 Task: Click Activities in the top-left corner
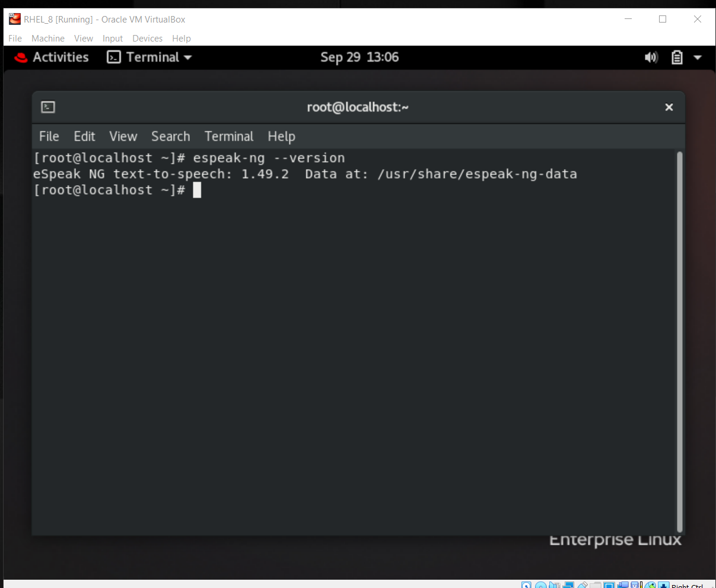59,57
